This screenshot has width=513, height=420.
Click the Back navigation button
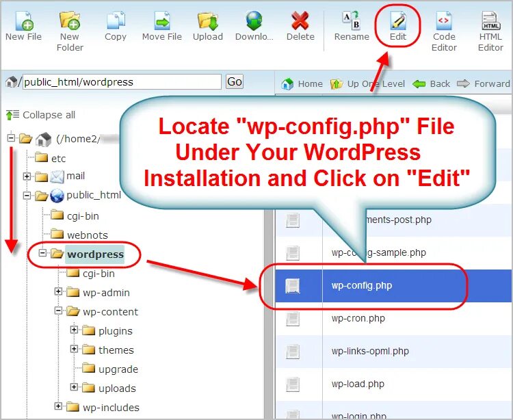click(x=431, y=84)
